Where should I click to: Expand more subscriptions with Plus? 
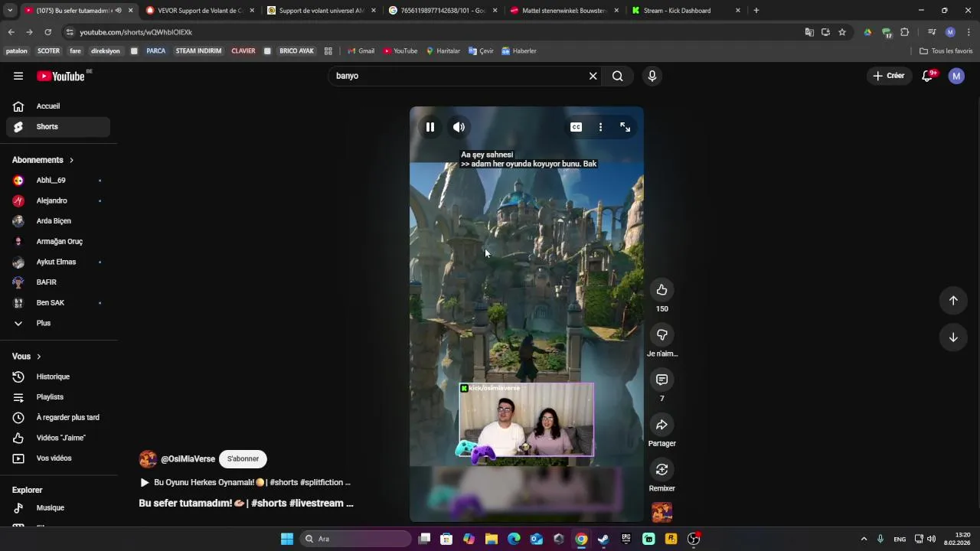click(58, 323)
